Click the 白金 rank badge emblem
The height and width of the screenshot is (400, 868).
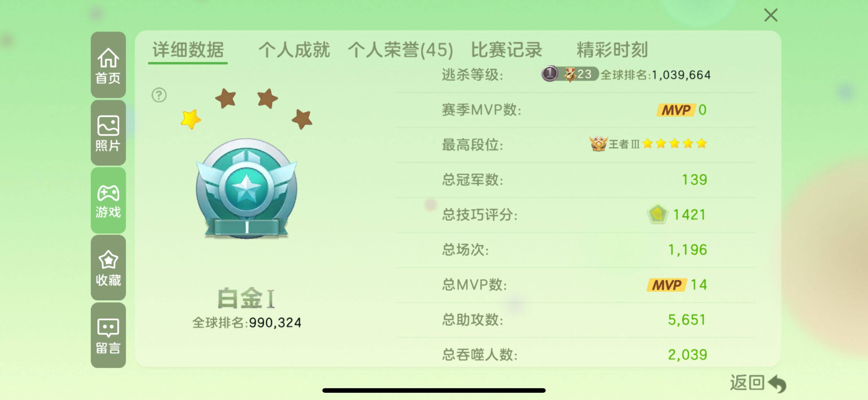coord(247,188)
